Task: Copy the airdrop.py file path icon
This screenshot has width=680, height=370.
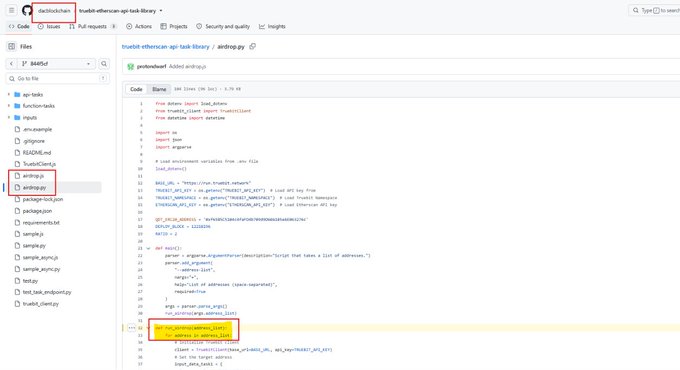Action: coord(252,46)
